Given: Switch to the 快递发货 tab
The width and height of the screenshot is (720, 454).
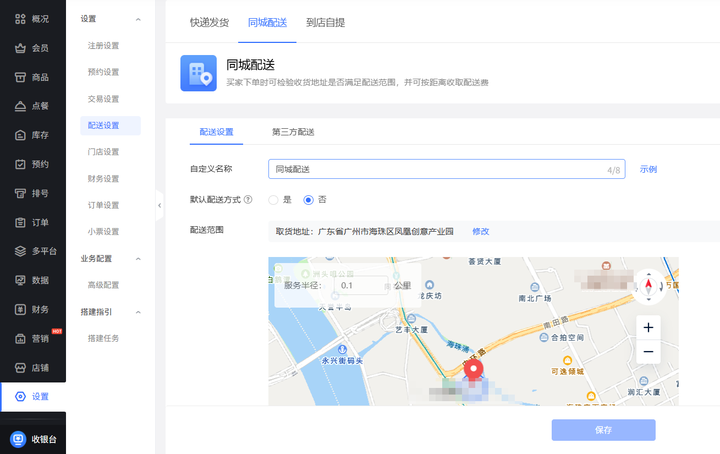Looking at the screenshot, I should [x=209, y=21].
